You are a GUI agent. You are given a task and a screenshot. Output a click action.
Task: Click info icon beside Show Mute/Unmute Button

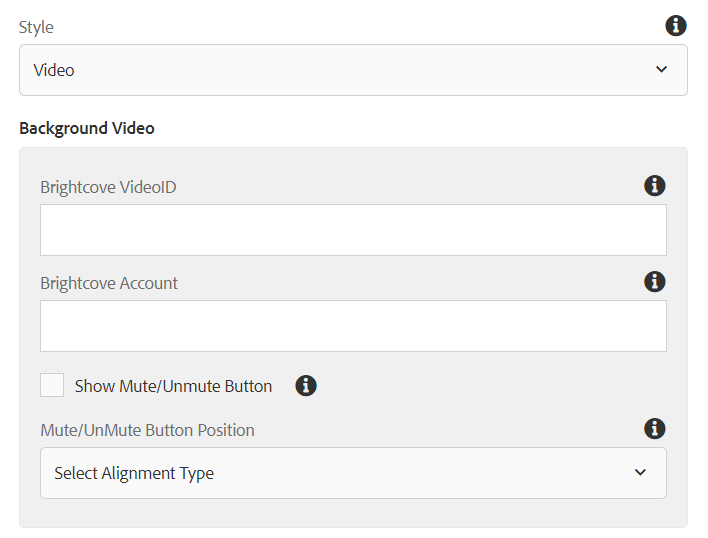(306, 385)
